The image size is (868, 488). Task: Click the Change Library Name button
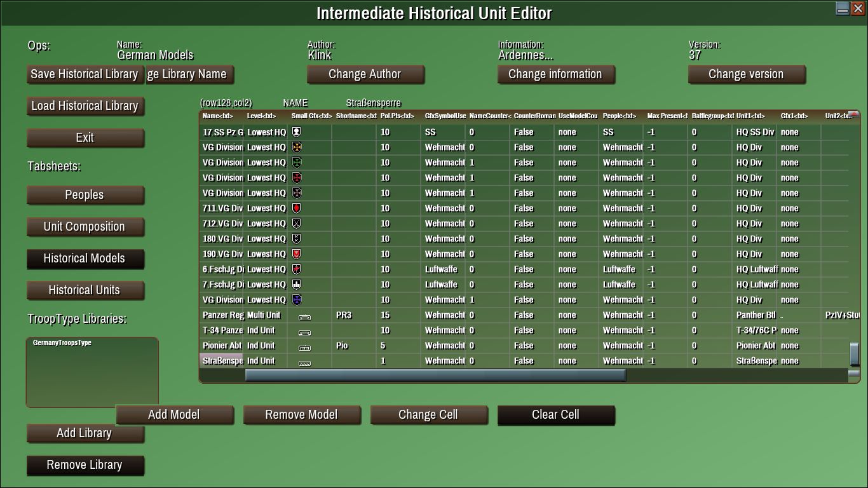click(x=189, y=74)
